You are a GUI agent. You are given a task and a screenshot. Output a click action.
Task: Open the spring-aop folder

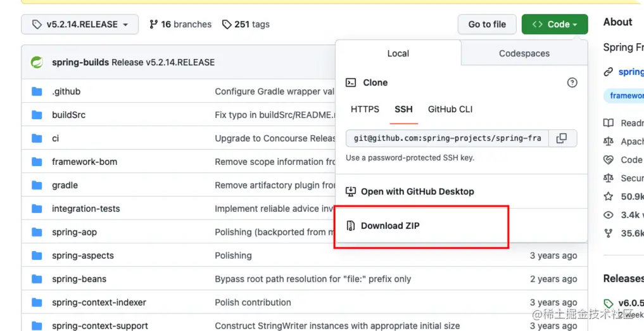74,232
